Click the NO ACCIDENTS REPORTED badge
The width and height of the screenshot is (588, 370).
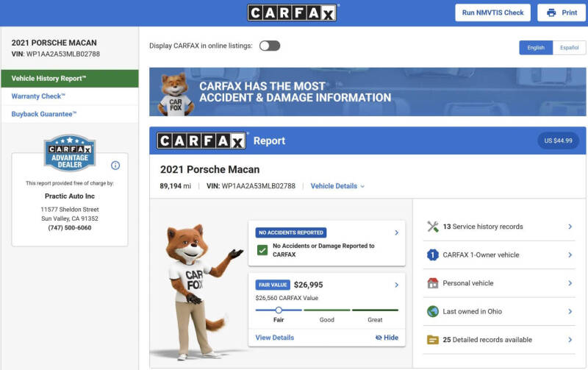[x=291, y=232]
